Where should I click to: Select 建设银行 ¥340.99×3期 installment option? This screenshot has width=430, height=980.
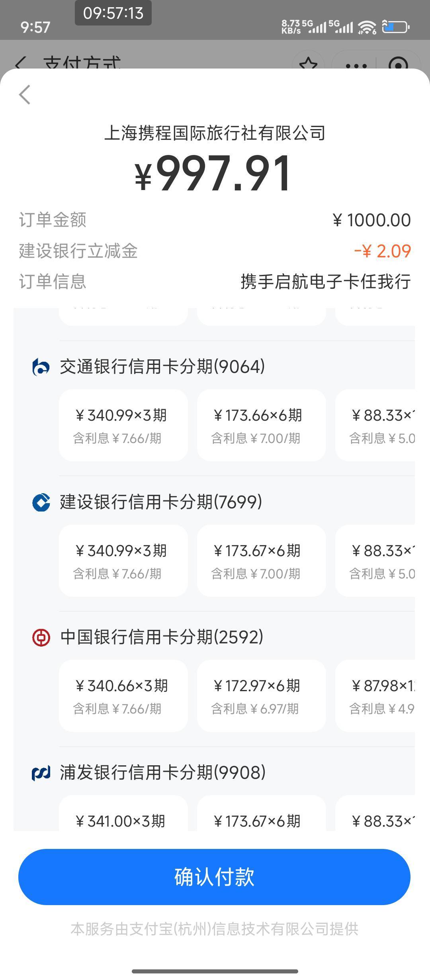click(x=123, y=561)
